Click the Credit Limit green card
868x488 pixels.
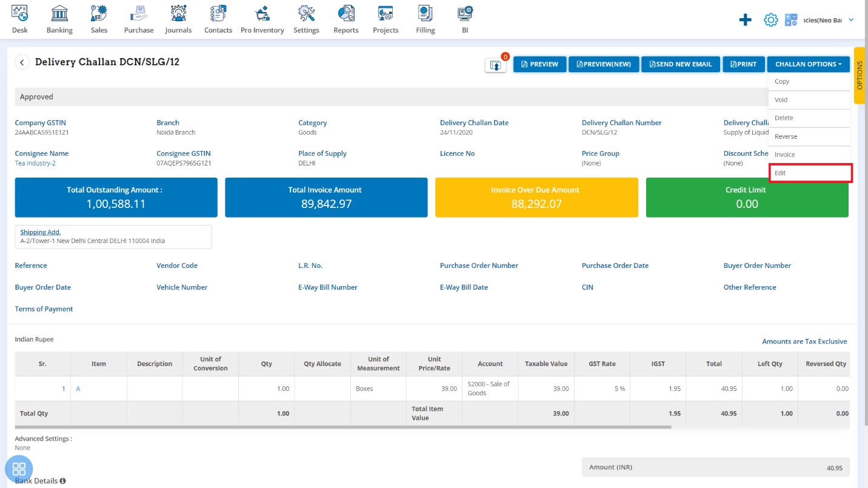point(747,198)
